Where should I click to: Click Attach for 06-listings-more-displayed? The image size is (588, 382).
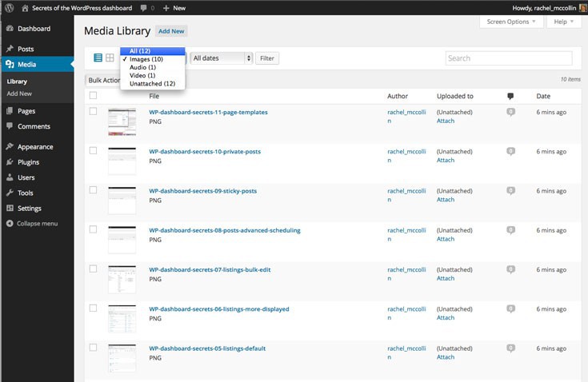point(446,317)
